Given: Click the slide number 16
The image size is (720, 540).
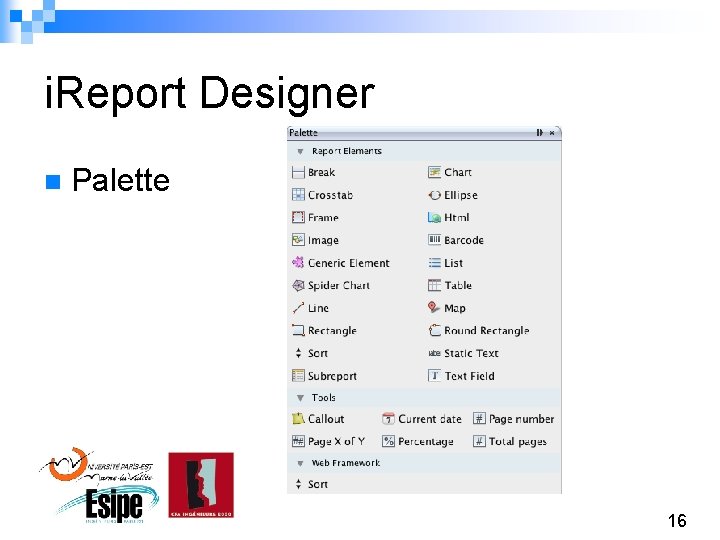Looking at the screenshot, I should [x=677, y=521].
